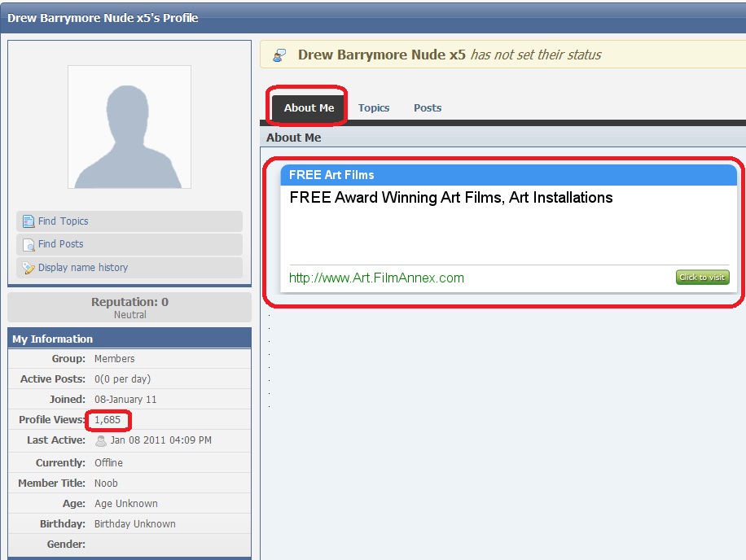Image resolution: width=746 pixels, height=560 pixels.
Task: Click the status speech bubble user icon
Action: point(279,55)
